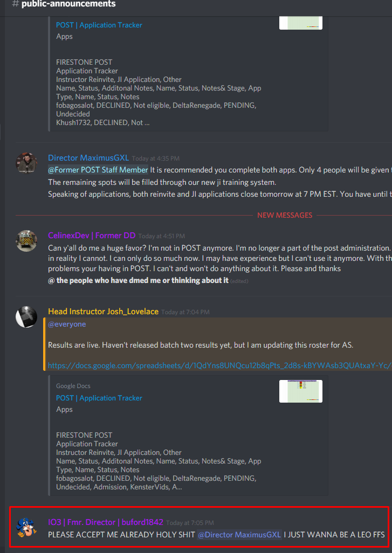Click the IO3 | Fmr. Director | buford1842 username

click(x=106, y=522)
